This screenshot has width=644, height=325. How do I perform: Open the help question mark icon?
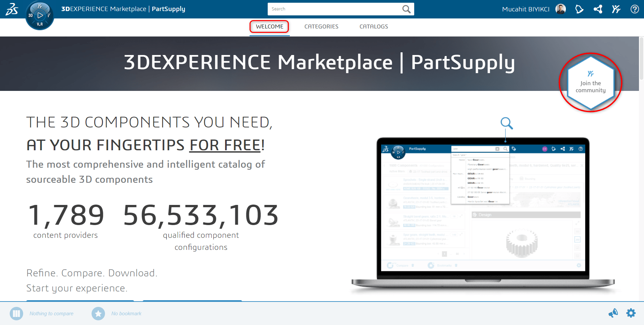point(635,9)
